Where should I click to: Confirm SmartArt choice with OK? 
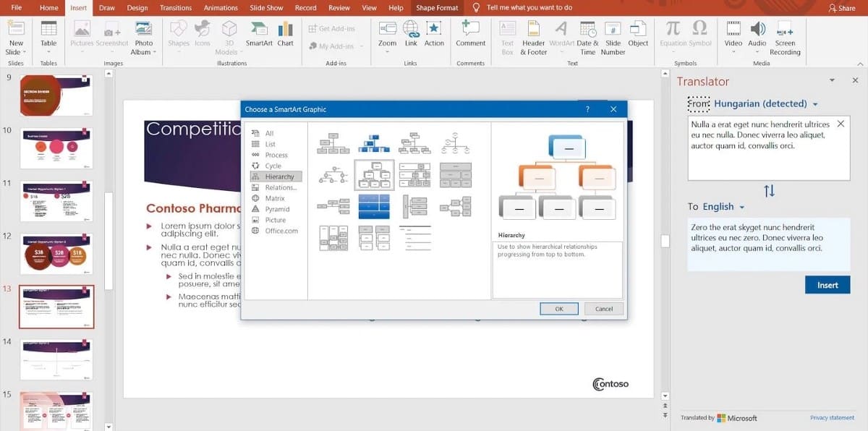pos(558,308)
